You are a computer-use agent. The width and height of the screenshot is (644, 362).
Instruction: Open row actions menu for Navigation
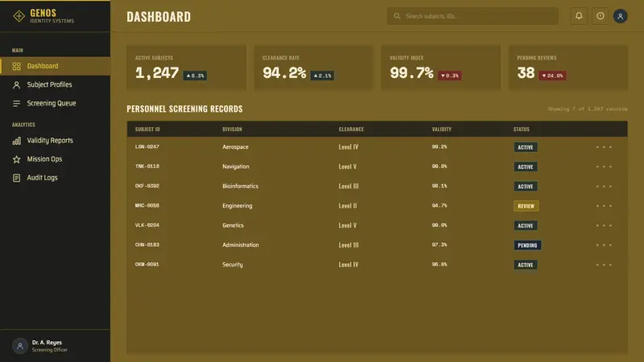point(604,167)
